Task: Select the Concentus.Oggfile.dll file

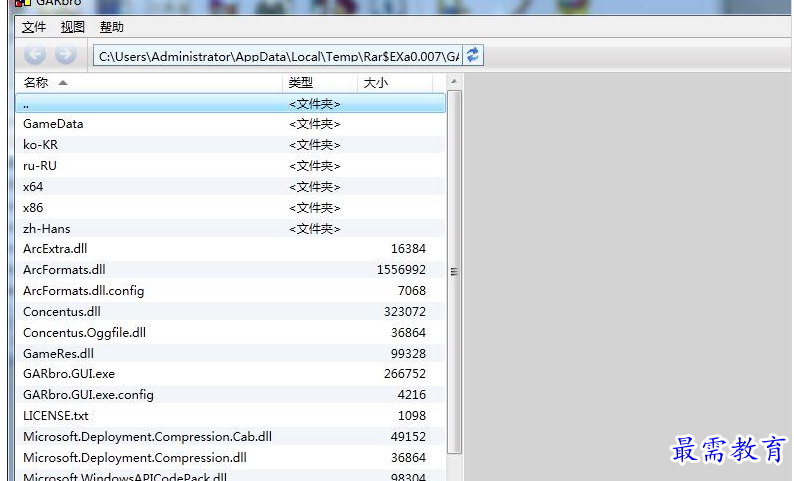Action: [231, 333]
